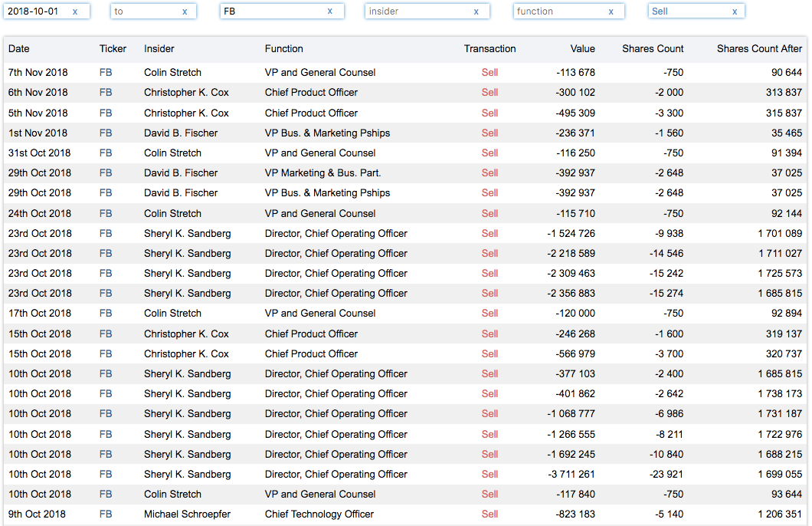This screenshot has width=812, height=526.
Task: Select Michael Schroepfer insider name
Action: [x=187, y=514]
